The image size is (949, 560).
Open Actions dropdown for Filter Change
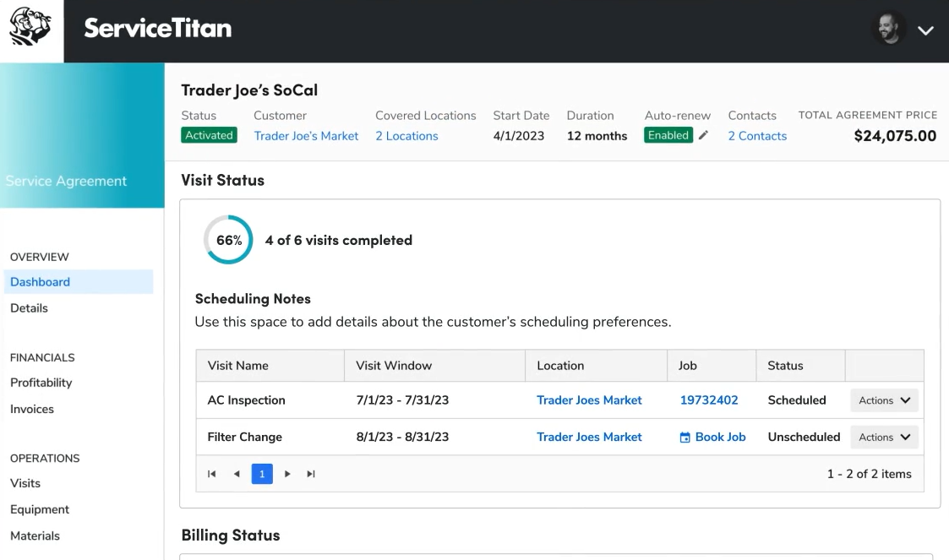click(884, 438)
